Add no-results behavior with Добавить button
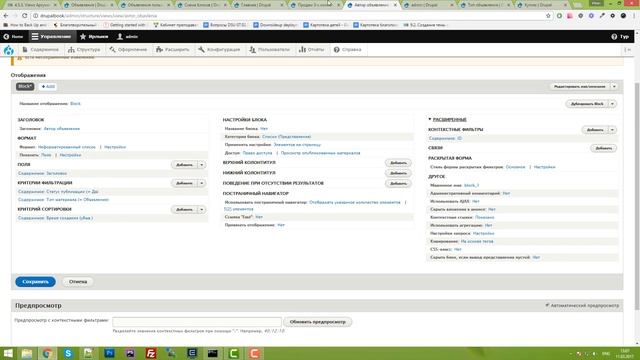This screenshot has height=360, width=640. [x=398, y=183]
